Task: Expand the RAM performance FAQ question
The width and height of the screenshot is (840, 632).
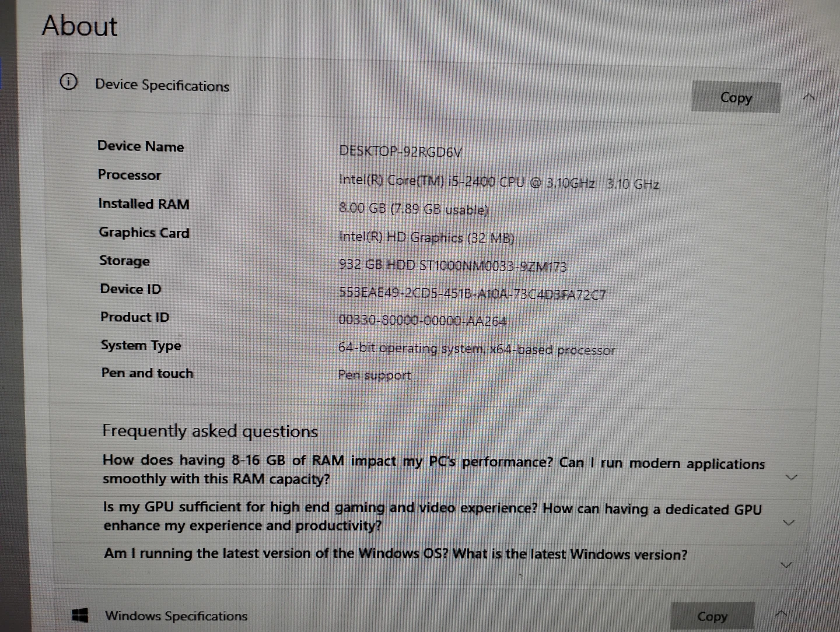Action: 791,477
